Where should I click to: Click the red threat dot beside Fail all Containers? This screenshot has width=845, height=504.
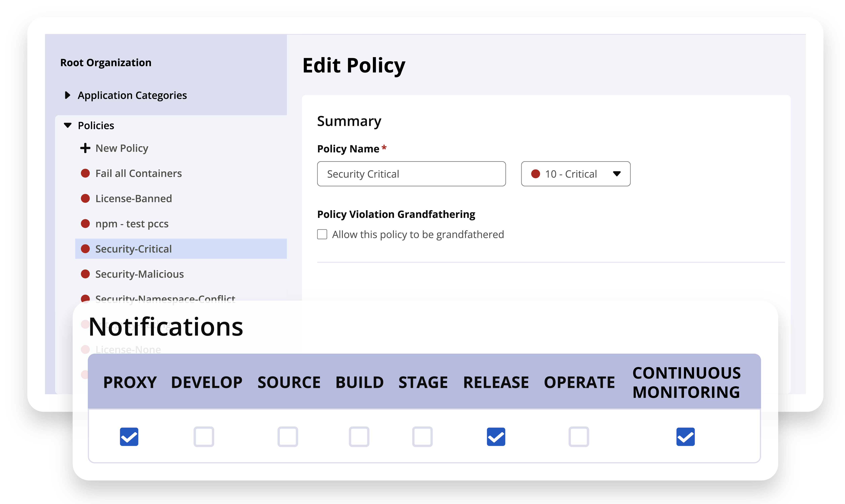(x=85, y=173)
